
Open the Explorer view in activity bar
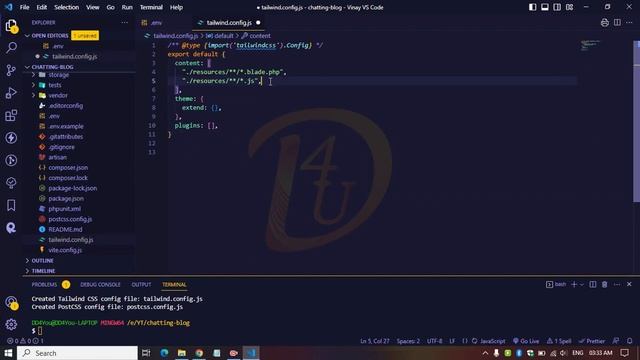click(x=11, y=26)
